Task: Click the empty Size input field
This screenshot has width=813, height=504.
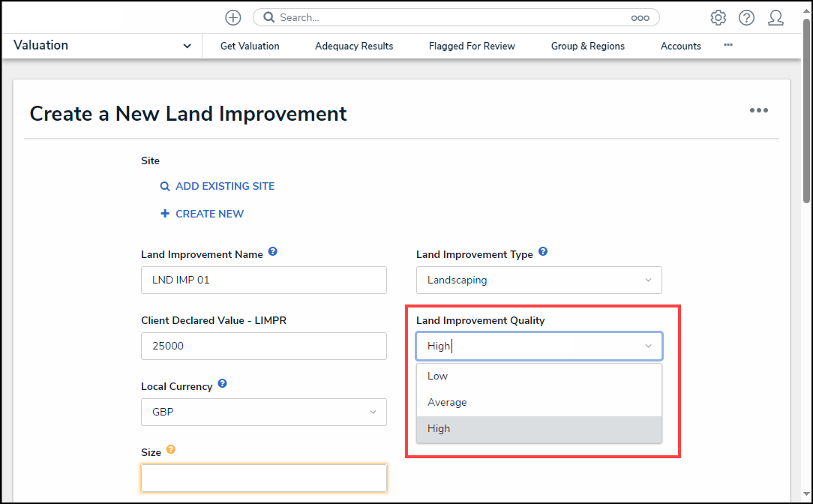Action: point(264,478)
